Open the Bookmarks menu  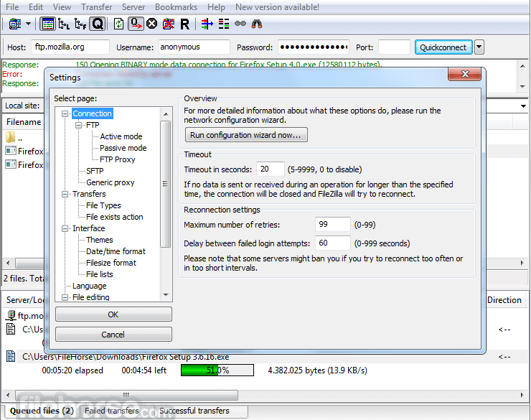click(x=176, y=7)
